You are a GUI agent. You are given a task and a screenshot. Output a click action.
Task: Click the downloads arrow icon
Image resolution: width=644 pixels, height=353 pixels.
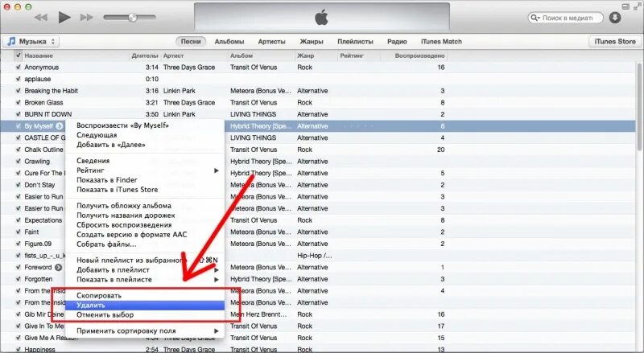pyautogui.click(x=615, y=18)
